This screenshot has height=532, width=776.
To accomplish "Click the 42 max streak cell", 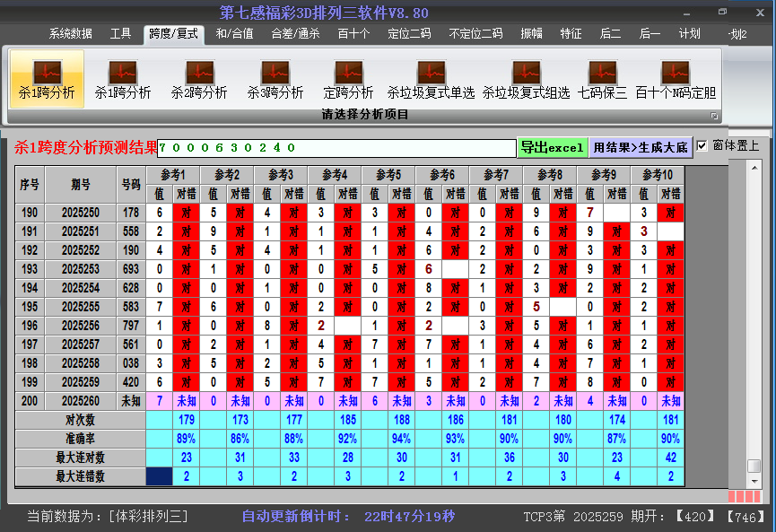I will [x=670, y=458].
